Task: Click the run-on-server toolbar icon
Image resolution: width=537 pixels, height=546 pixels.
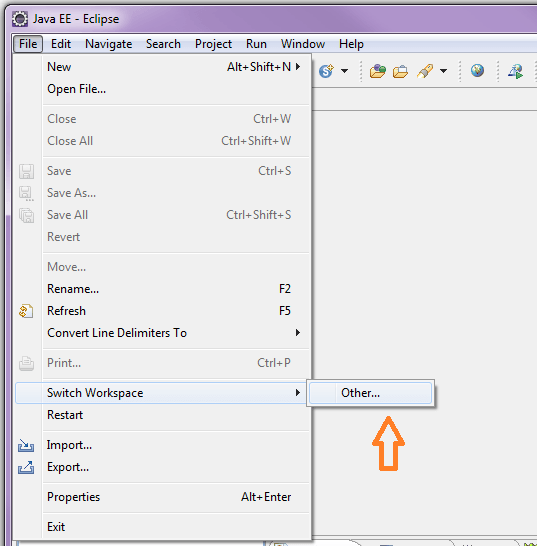Action: coord(516,71)
